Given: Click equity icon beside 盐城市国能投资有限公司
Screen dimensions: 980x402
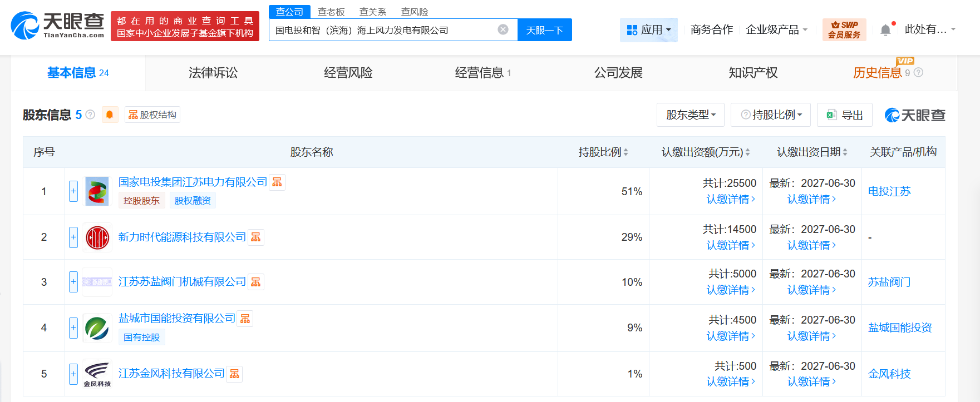Looking at the screenshot, I should (245, 319).
